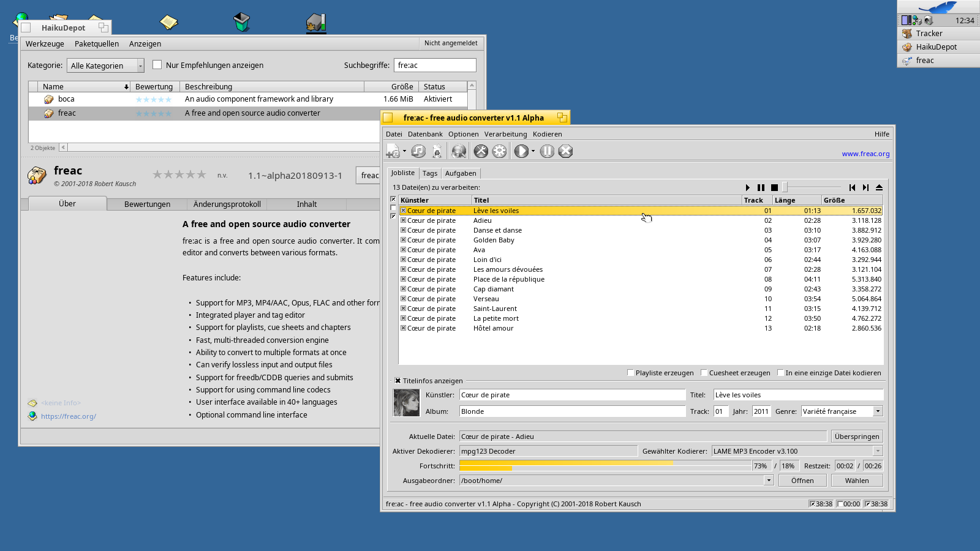Open the Optionen menu
980x551 pixels.
click(x=463, y=134)
